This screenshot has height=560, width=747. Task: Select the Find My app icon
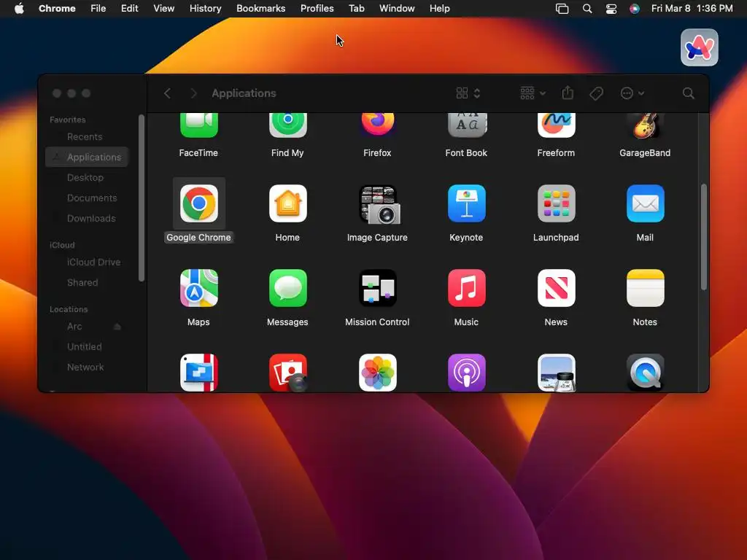[287, 125]
